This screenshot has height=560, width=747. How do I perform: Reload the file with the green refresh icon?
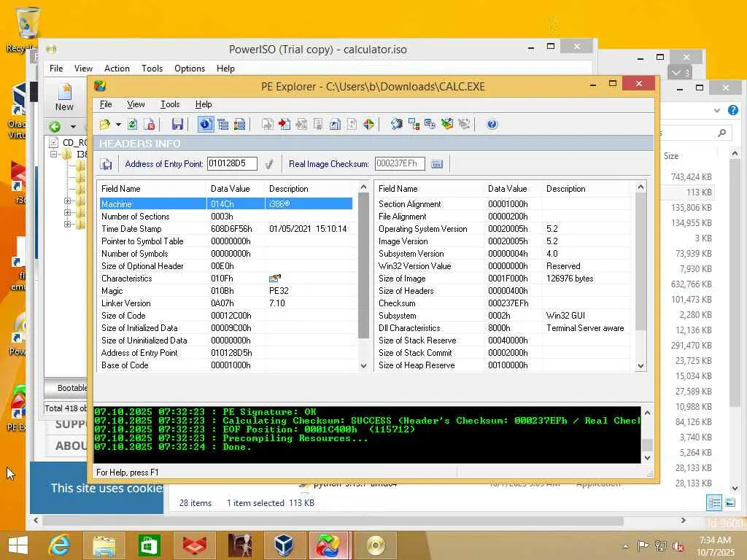point(133,125)
